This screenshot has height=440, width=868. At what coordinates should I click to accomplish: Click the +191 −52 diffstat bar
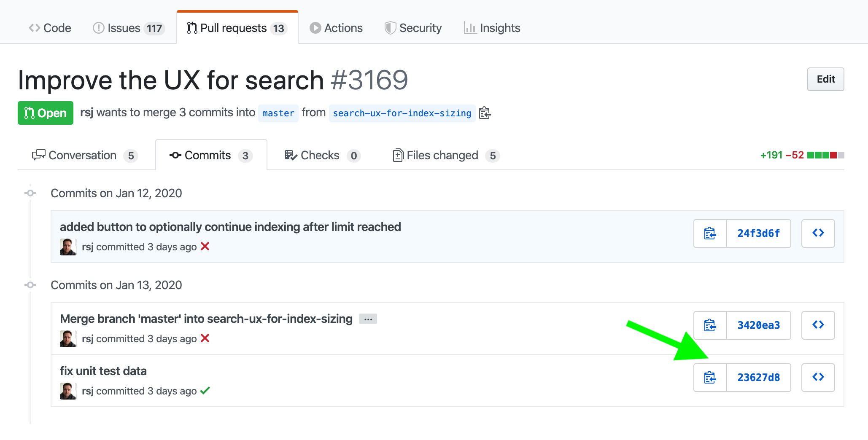[802, 155]
